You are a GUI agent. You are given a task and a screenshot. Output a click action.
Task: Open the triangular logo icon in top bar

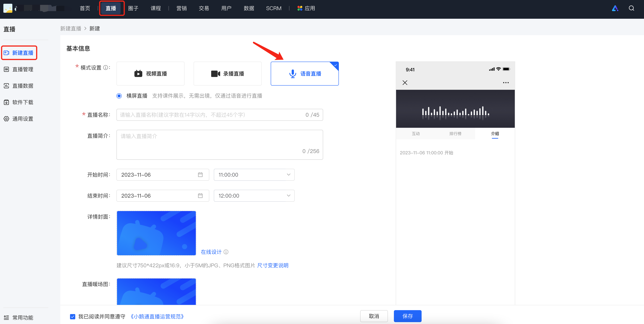pyautogui.click(x=615, y=8)
